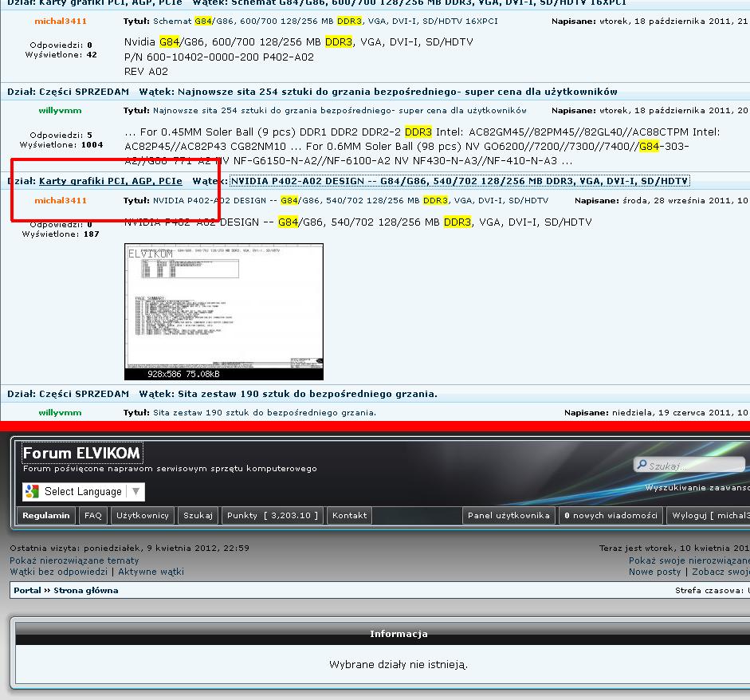Screen dimensions: 750x700
Task: Click Zobacz swoje posty link on right
Action: tap(721, 572)
